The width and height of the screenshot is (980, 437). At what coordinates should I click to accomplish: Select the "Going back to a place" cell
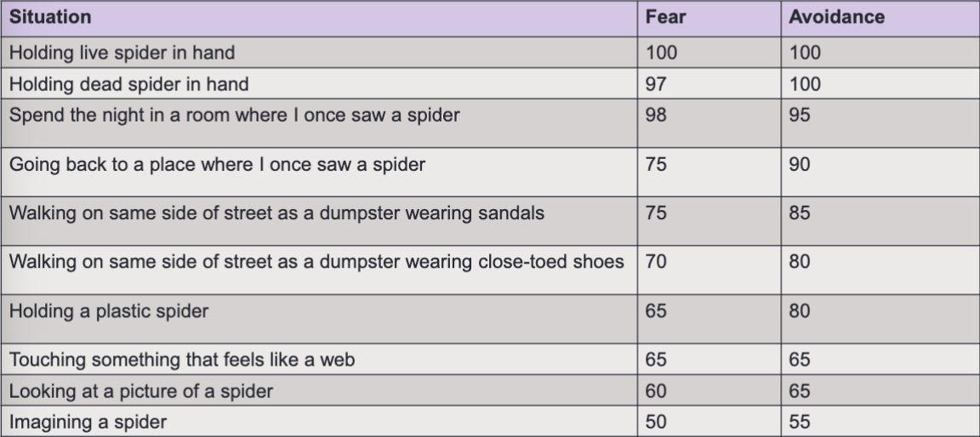click(217, 164)
